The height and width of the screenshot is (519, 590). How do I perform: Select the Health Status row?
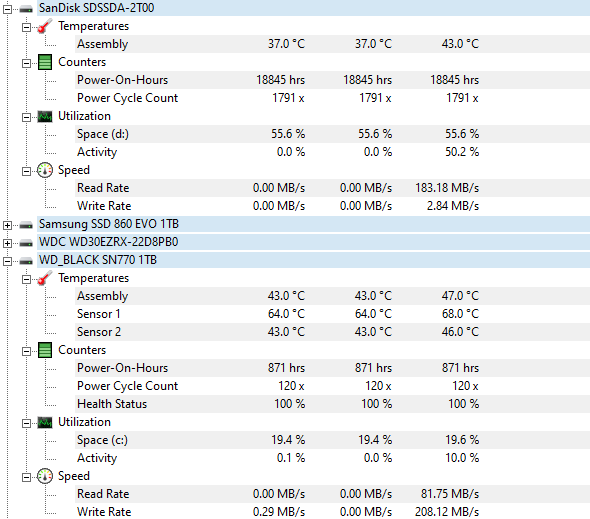[x=332, y=404]
